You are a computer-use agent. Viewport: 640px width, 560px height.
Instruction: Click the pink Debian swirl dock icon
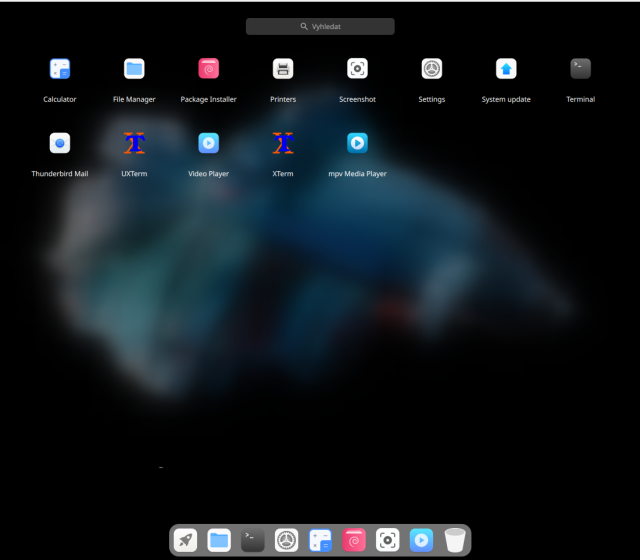354,540
